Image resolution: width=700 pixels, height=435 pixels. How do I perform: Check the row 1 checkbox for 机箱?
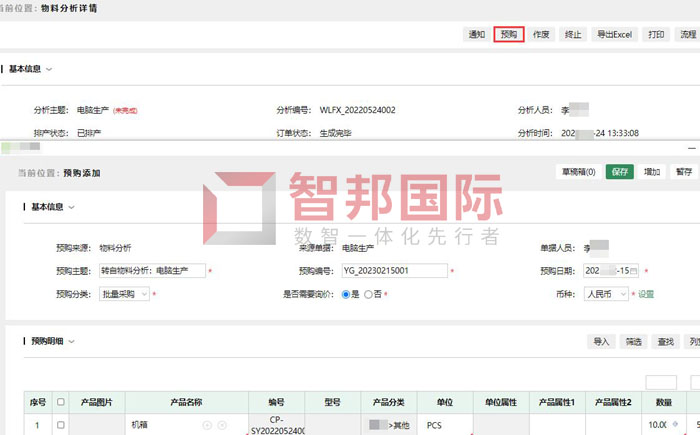tap(61, 425)
